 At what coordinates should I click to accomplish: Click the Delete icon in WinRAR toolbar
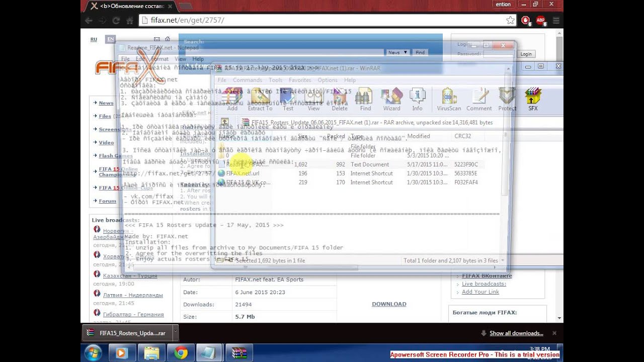tap(340, 99)
